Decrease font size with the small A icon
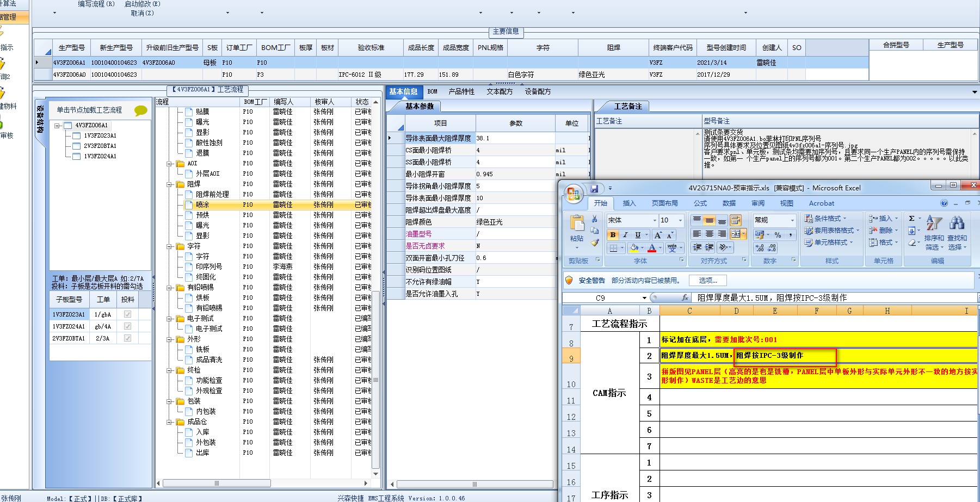The width and height of the screenshot is (980, 502). tap(670, 235)
